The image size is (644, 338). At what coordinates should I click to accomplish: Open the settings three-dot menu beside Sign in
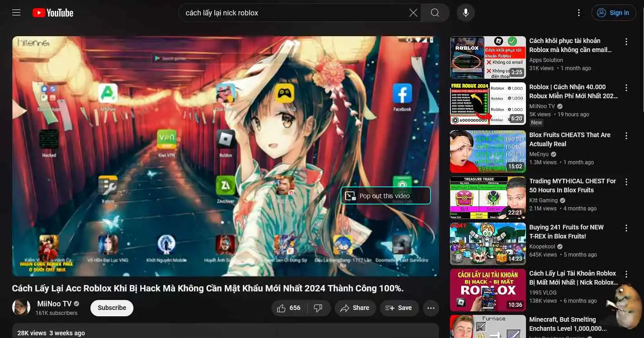(579, 13)
